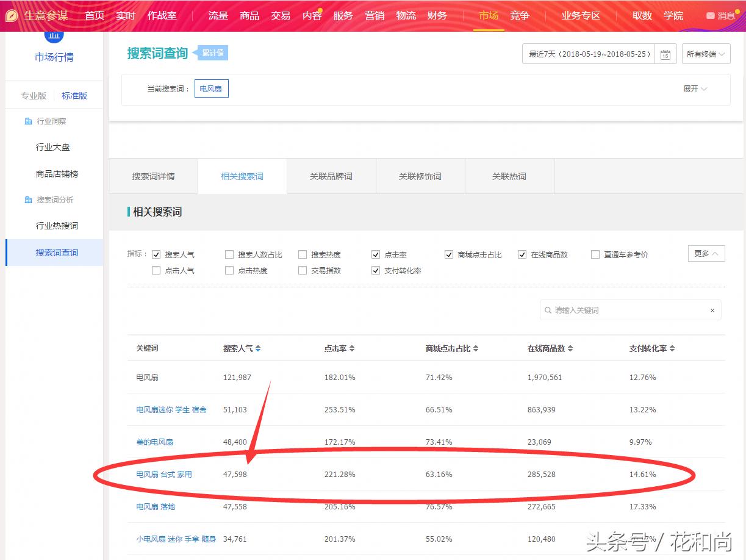Click the clear (x) icon in keyword search field
The height and width of the screenshot is (560, 746).
pyautogui.click(x=712, y=310)
